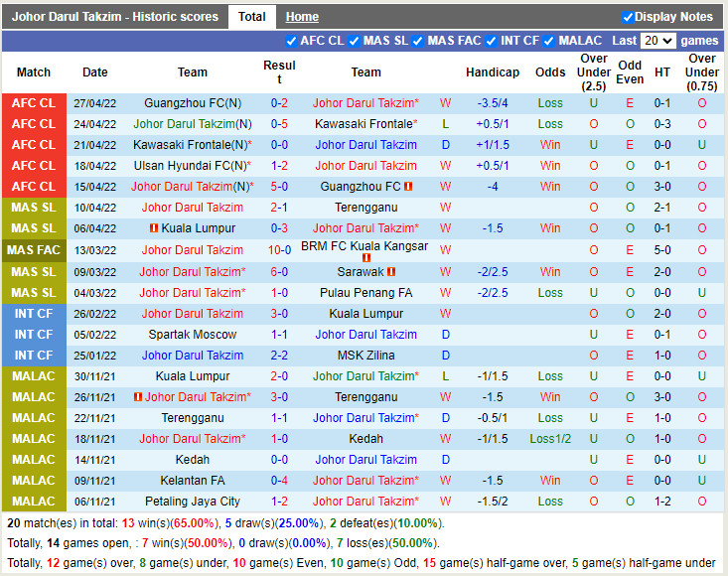Click red card icon in the 26/11/21 row
Image resolution: width=728 pixels, height=576 pixels.
[138, 397]
